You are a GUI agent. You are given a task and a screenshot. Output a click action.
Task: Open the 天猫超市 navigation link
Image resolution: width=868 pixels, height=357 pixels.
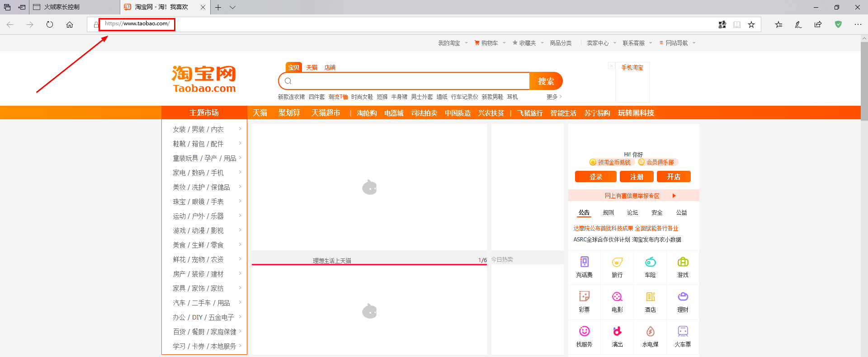325,113
